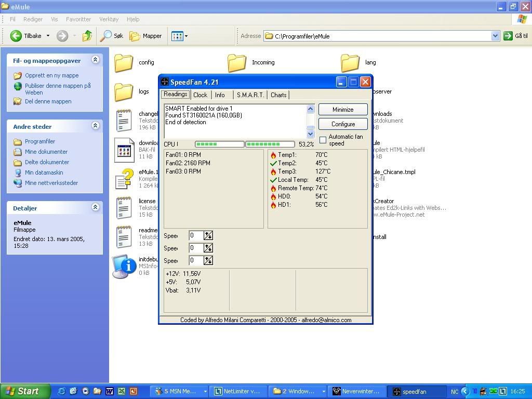Click the checkmark icon beside Local Temp

[x=273, y=180]
